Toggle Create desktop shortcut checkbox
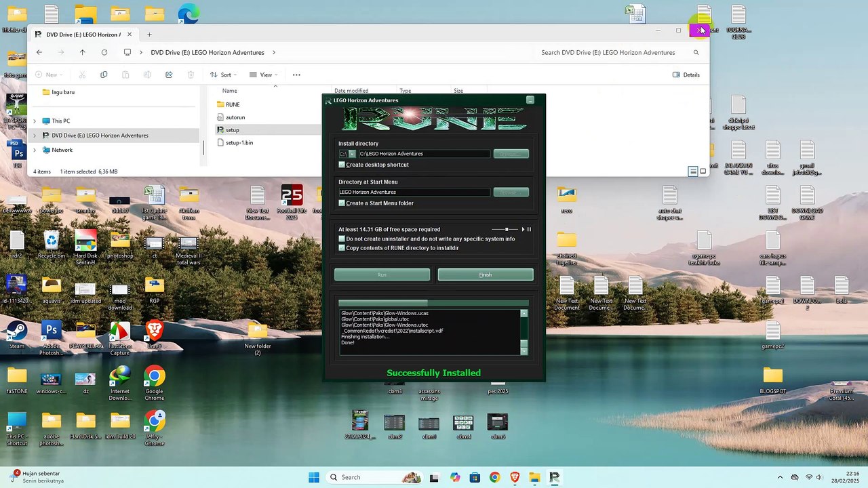The width and height of the screenshot is (868, 488). (342, 165)
